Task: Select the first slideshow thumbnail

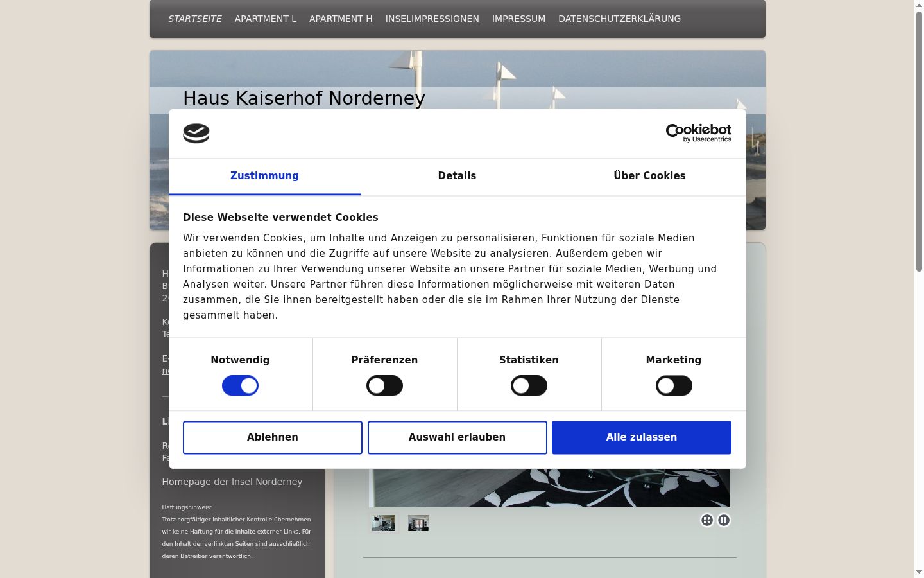Action: tap(384, 523)
